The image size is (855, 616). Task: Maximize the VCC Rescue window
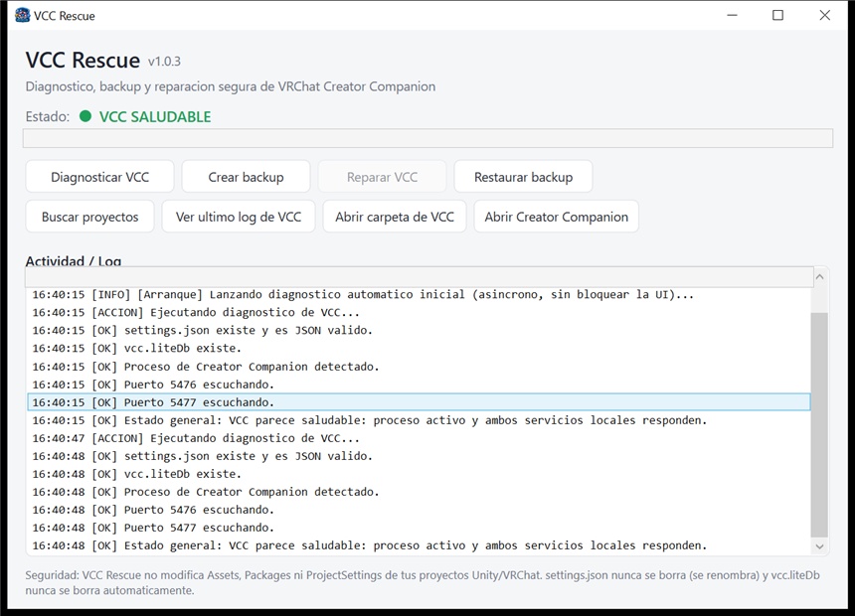[778, 15]
